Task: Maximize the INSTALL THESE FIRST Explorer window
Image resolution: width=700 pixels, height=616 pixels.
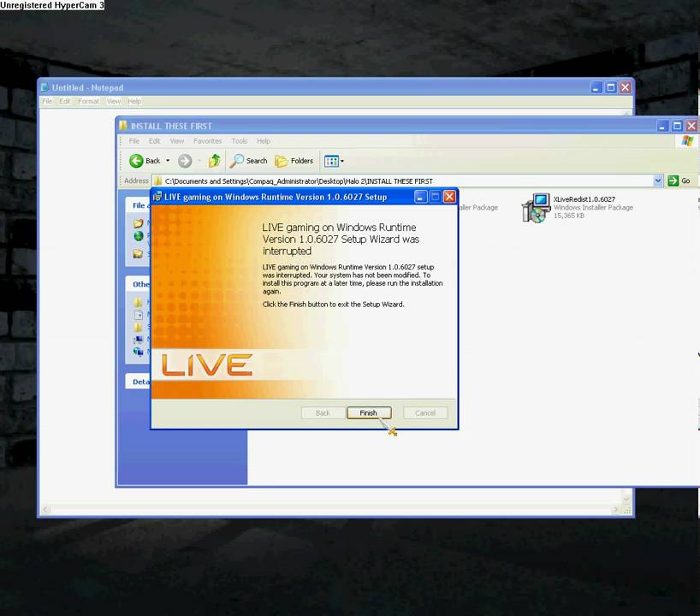Action: [677, 126]
